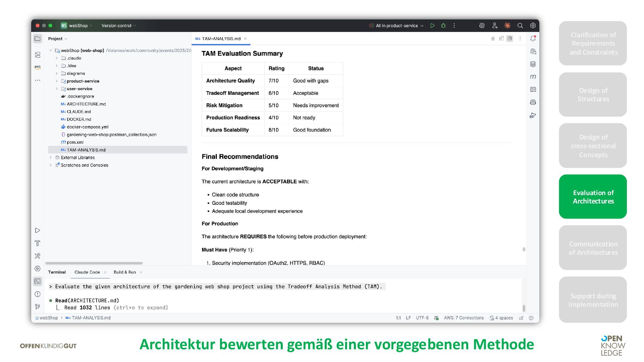Click the Run button in top toolbar
644x362 pixels.
432,25
